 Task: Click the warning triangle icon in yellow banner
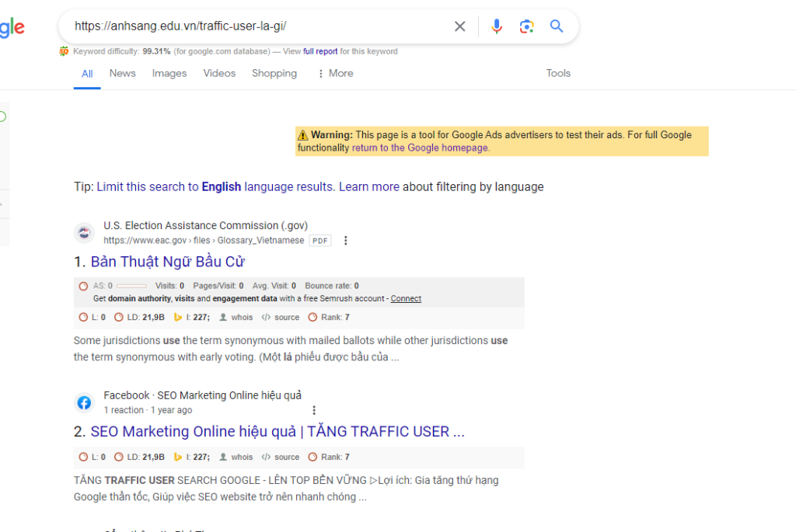click(x=302, y=135)
